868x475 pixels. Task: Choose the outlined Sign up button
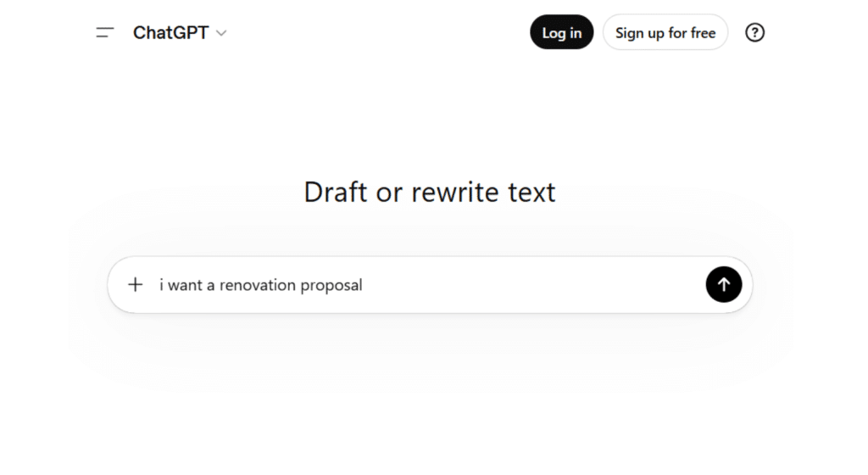[665, 33]
